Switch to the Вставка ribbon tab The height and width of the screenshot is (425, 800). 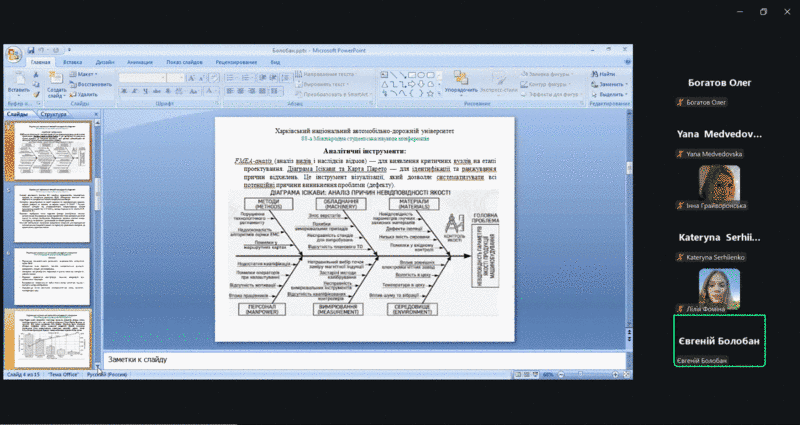point(72,61)
